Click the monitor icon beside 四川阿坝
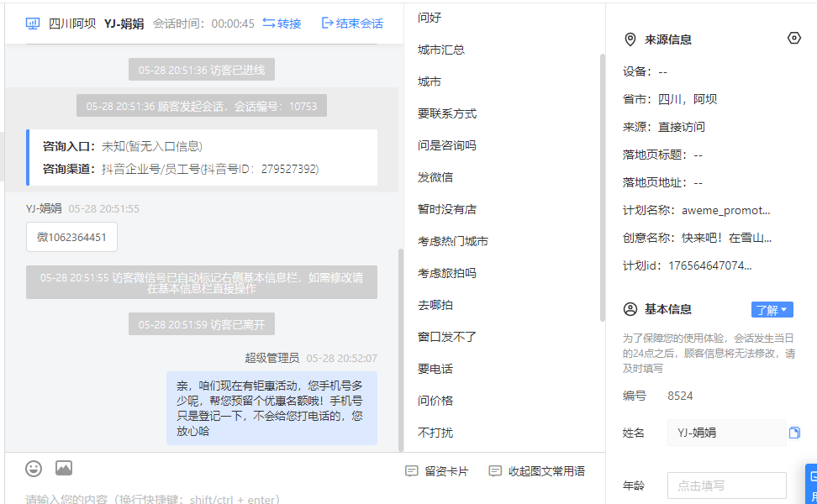The image size is (817, 504). click(x=33, y=24)
